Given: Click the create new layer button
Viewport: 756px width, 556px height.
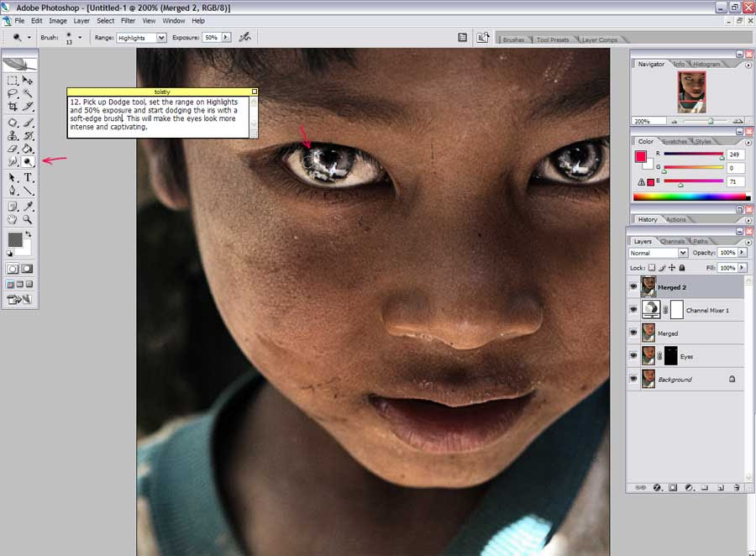Looking at the screenshot, I should 721,487.
